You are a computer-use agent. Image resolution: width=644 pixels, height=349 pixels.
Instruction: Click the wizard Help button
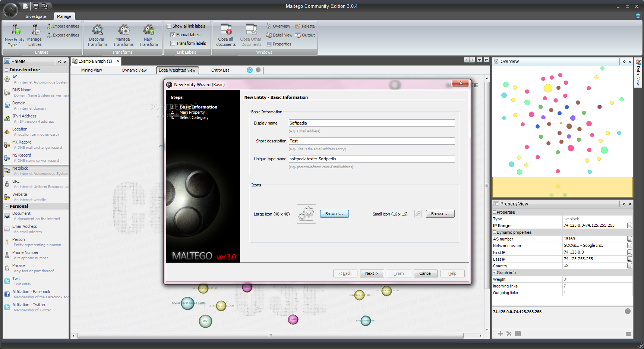452,273
